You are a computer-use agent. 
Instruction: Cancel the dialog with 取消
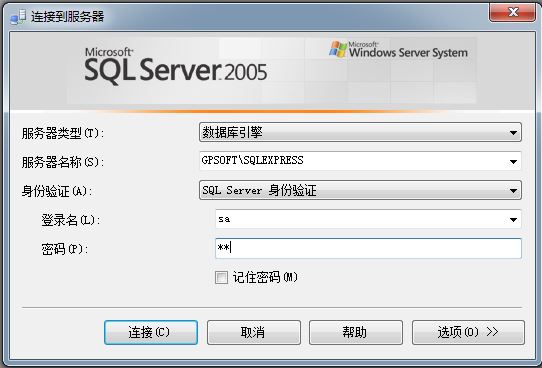pyautogui.click(x=254, y=332)
